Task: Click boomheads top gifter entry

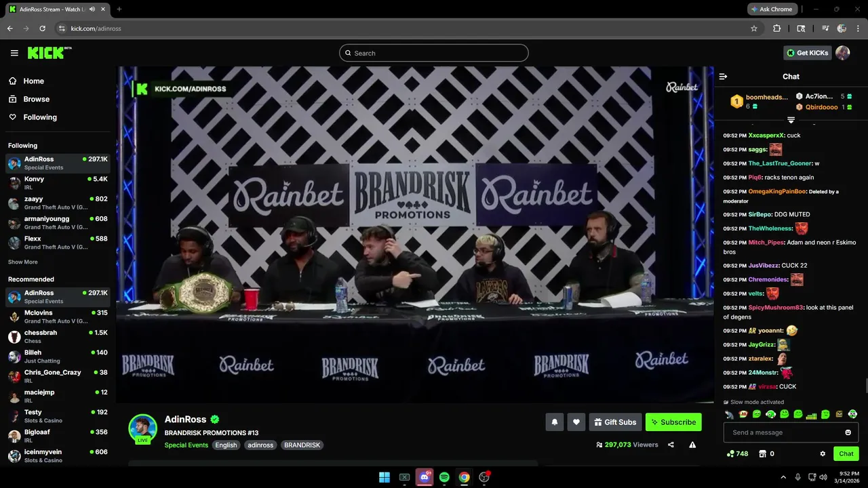Action: 759,102
